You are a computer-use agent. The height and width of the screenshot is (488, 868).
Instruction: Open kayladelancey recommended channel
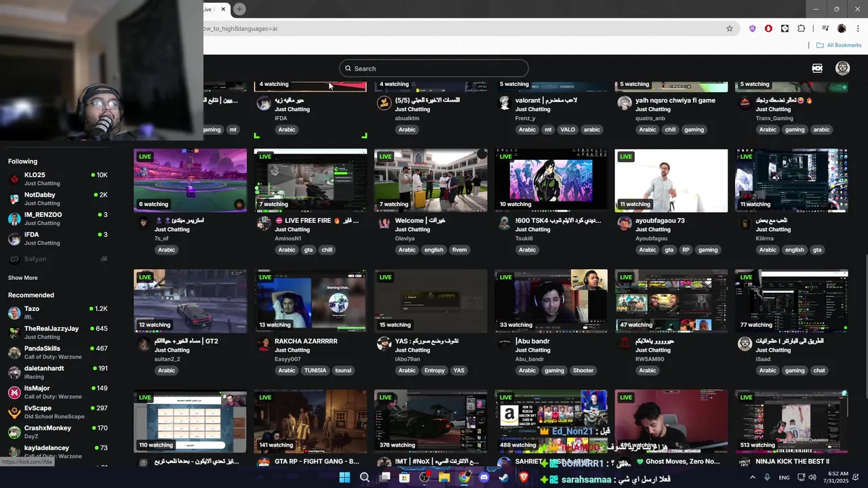[58, 451]
